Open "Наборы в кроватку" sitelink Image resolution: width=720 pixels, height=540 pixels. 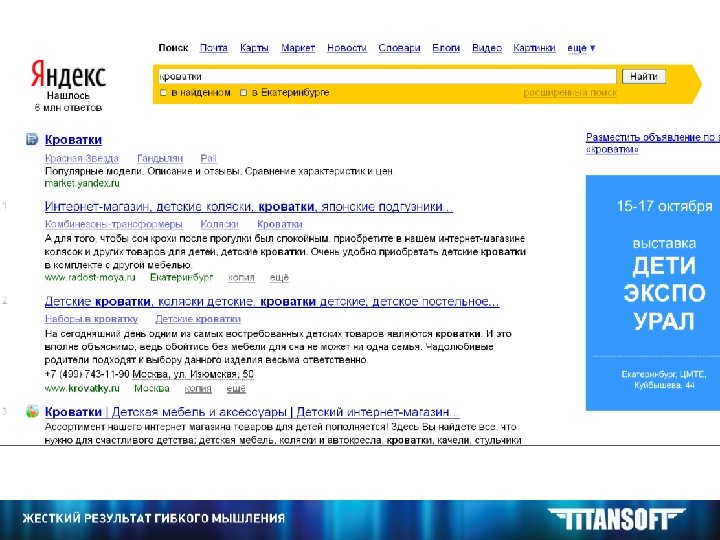pos(91,319)
